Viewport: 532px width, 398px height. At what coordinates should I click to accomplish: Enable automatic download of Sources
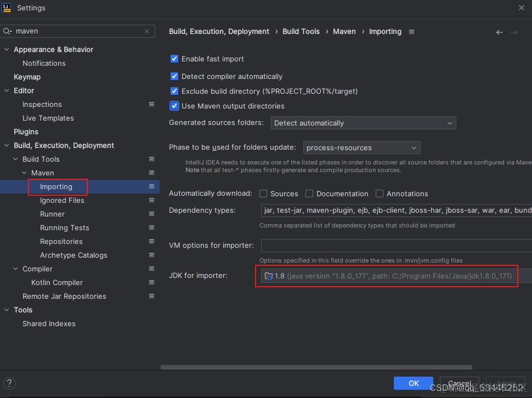(263, 194)
